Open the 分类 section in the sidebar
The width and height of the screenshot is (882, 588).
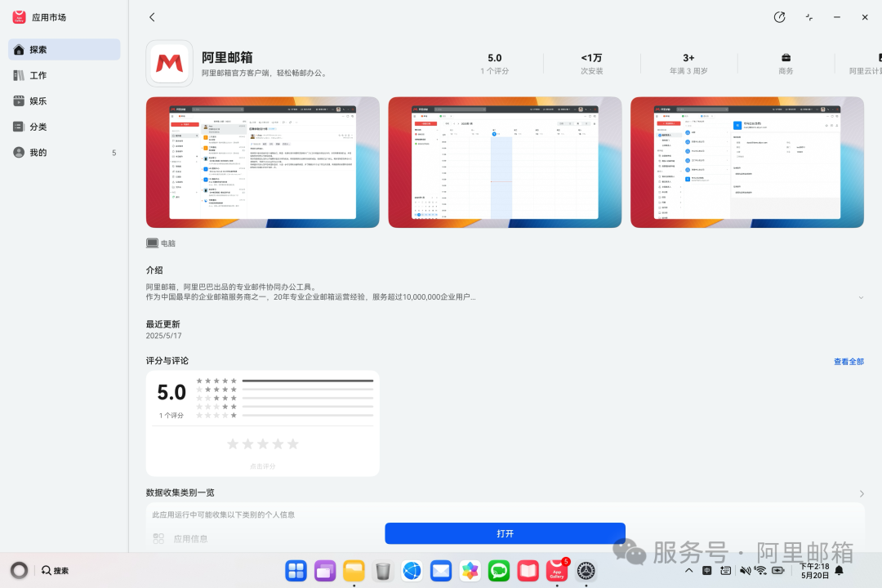37,127
